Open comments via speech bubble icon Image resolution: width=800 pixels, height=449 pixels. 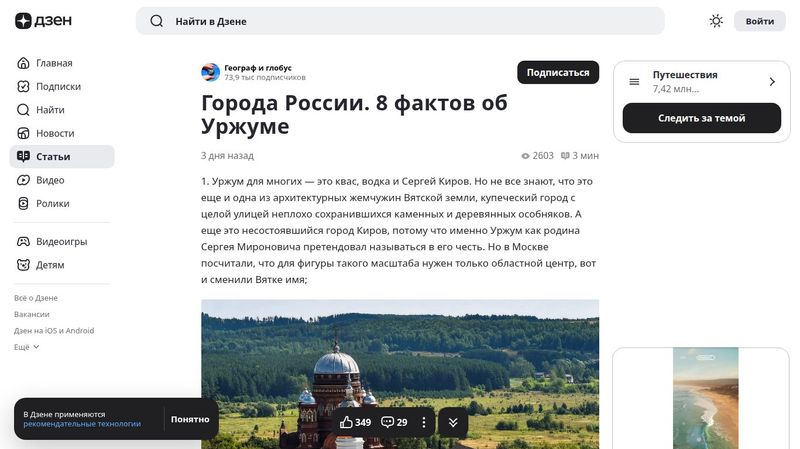(387, 422)
